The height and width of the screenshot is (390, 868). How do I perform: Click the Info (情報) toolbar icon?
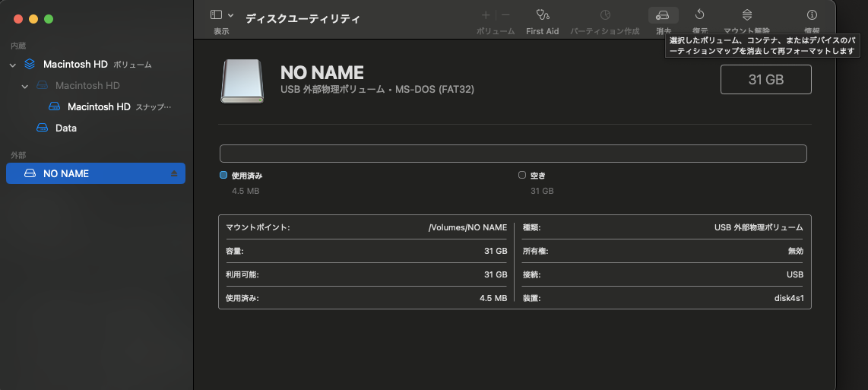pos(812,15)
